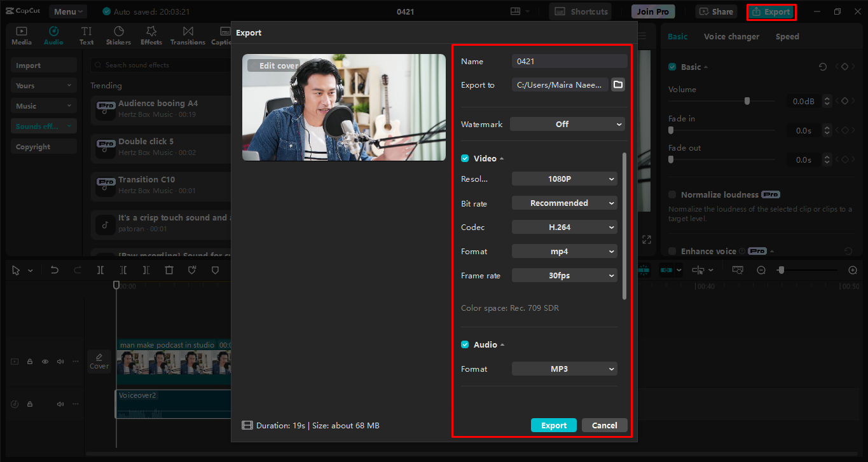The image size is (868, 462).
Task: Hide the video track with the eye icon
Action: point(45,362)
